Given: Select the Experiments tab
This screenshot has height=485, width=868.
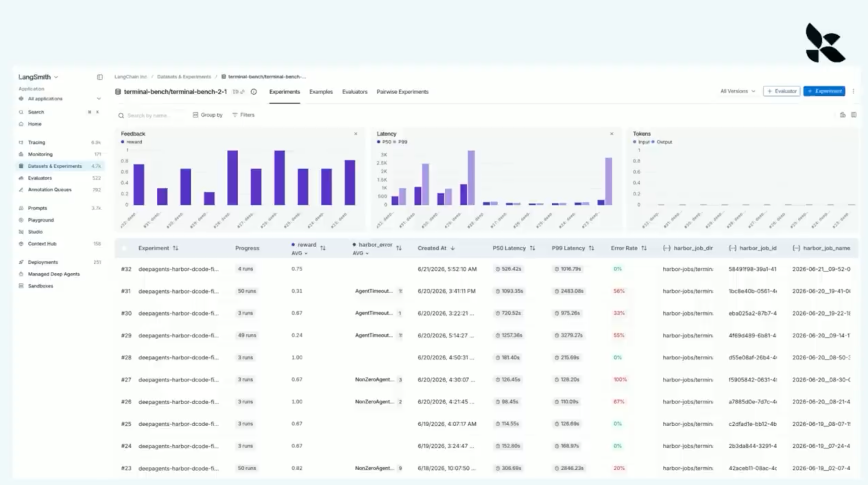Looking at the screenshot, I should click(x=285, y=92).
